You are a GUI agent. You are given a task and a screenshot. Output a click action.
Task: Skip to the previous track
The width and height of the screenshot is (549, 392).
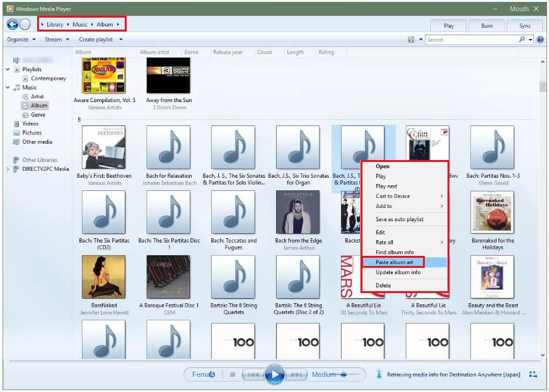(x=253, y=374)
